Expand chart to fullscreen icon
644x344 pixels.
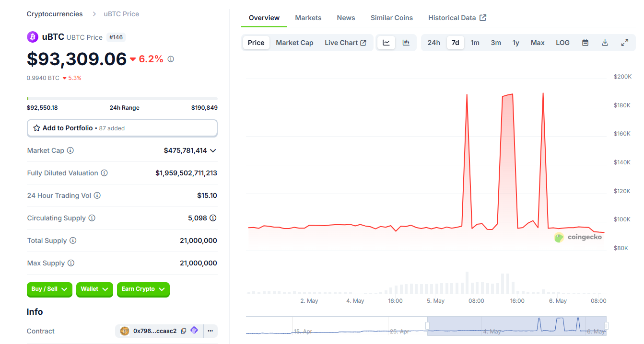tap(625, 43)
